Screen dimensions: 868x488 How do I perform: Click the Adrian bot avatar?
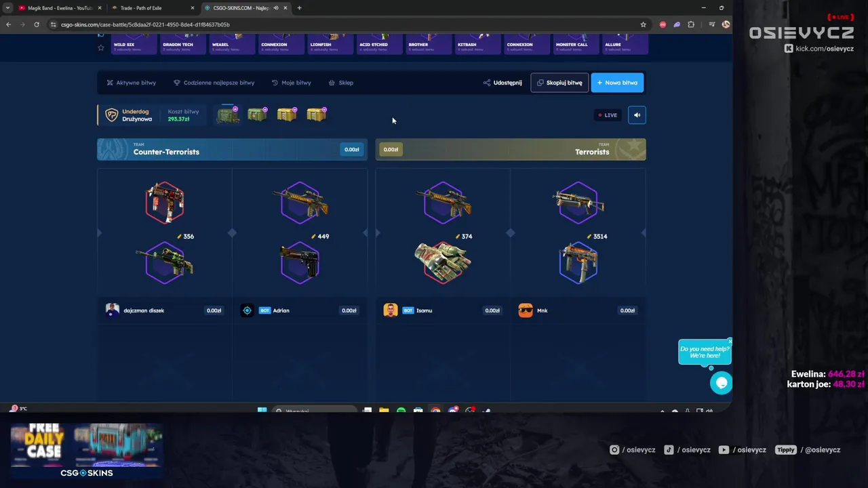(248, 310)
